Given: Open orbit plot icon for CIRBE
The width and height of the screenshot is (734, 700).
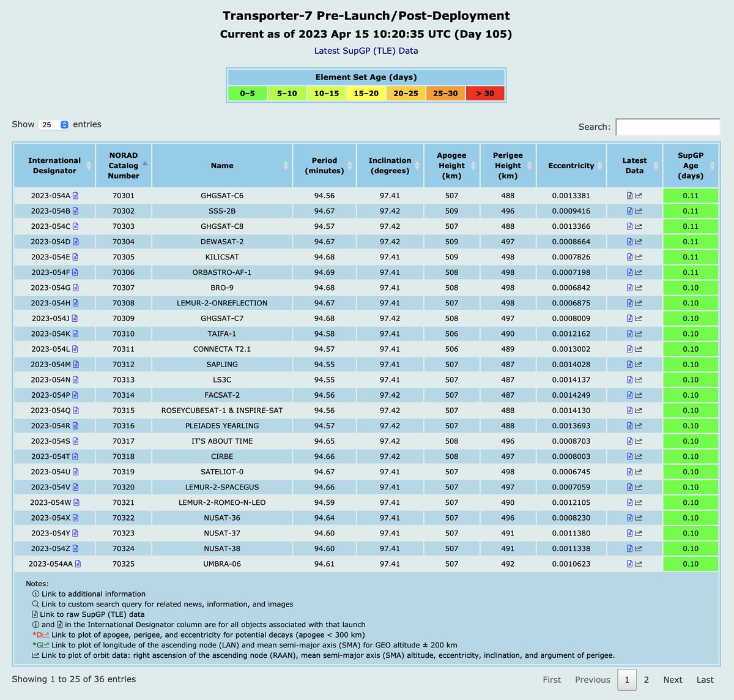Looking at the screenshot, I should pos(639,456).
